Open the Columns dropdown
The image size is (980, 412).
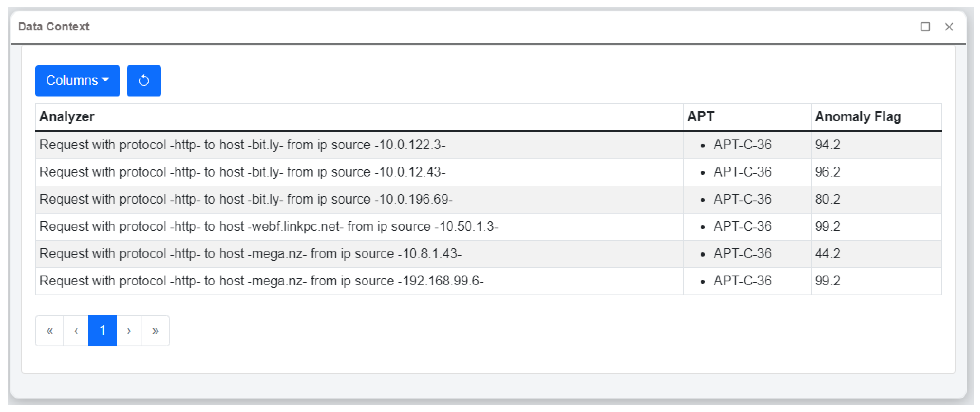click(78, 80)
